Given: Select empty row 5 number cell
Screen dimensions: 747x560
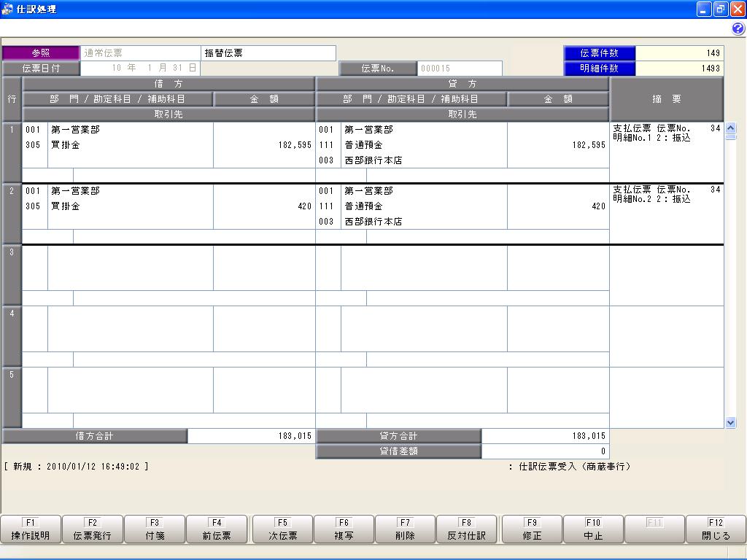Looking at the screenshot, I should [x=12, y=397].
